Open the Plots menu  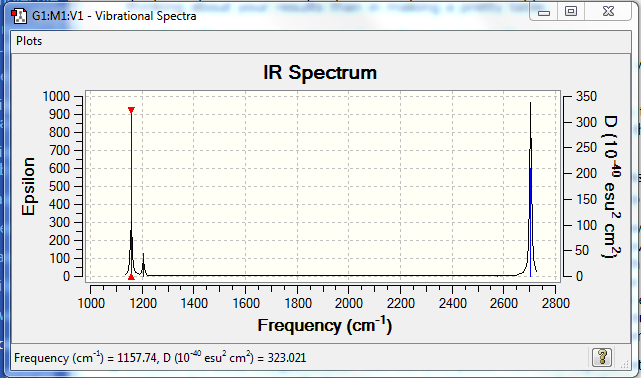pos(29,41)
